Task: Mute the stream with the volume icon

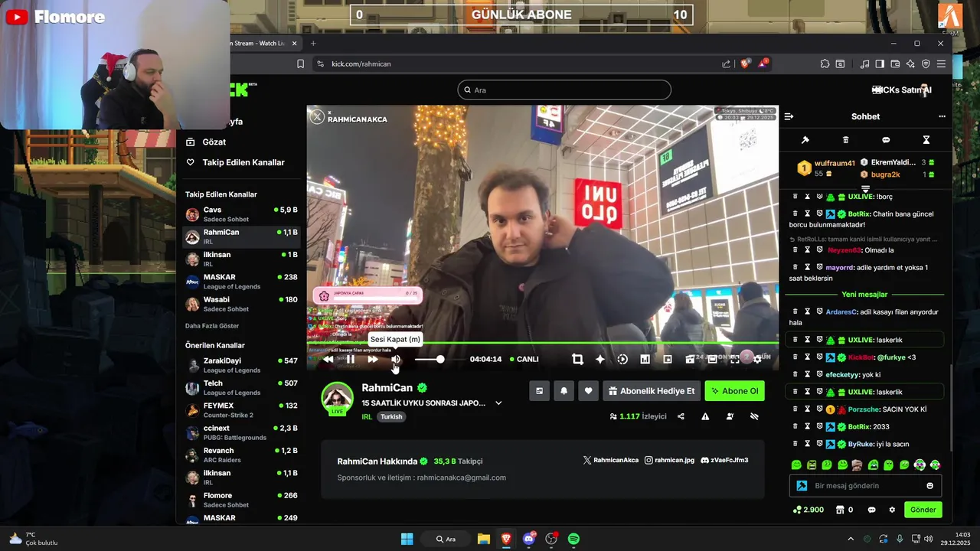Action: pos(396,359)
